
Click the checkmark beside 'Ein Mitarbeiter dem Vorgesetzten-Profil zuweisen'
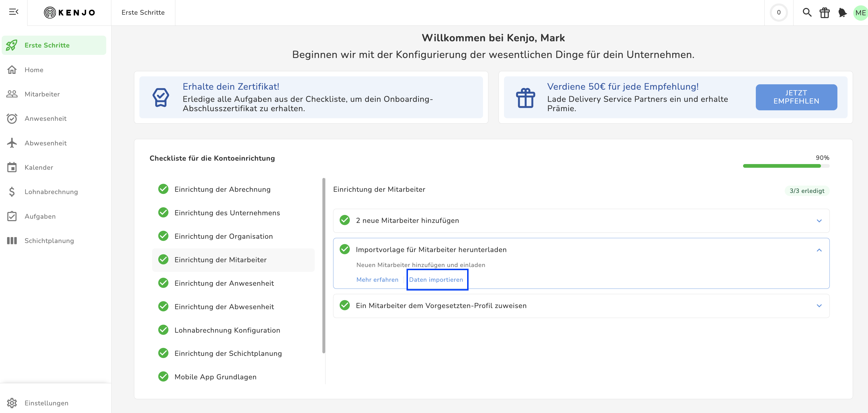click(x=344, y=305)
